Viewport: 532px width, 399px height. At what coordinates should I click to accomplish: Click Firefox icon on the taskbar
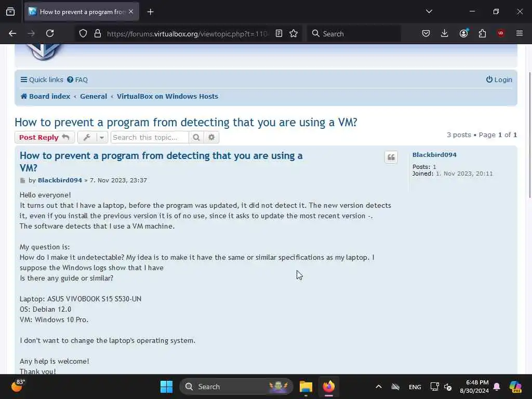tap(328, 387)
